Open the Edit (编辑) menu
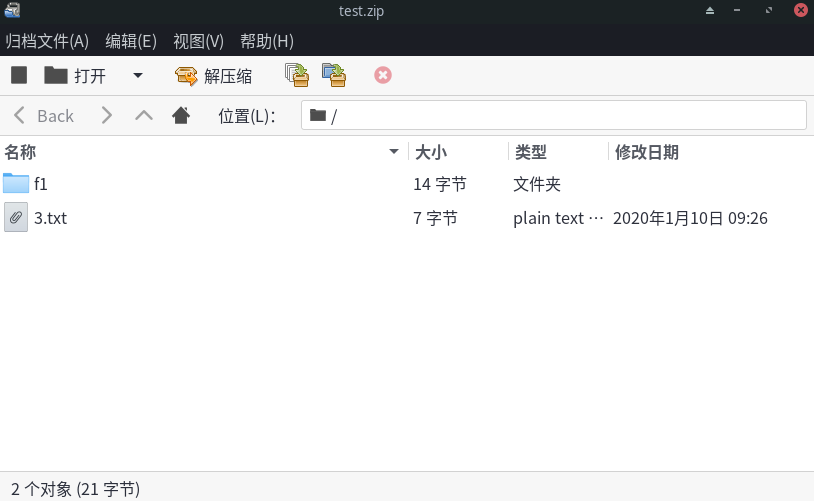The height and width of the screenshot is (501, 814). [131, 41]
